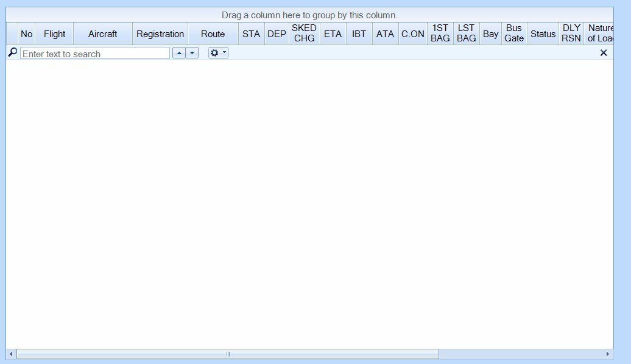Find next match with down arrow
The height and width of the screenshot is (364, 631).
192,53
